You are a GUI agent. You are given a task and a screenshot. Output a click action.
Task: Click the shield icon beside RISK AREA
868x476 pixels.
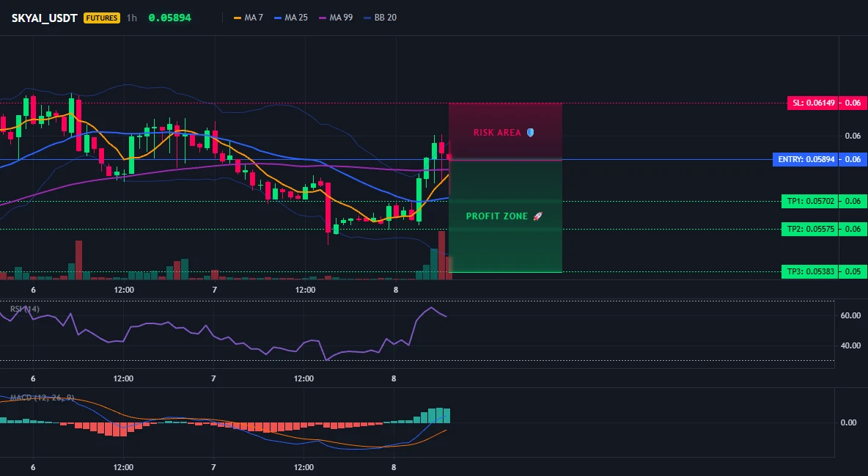[x=530, y=133]
